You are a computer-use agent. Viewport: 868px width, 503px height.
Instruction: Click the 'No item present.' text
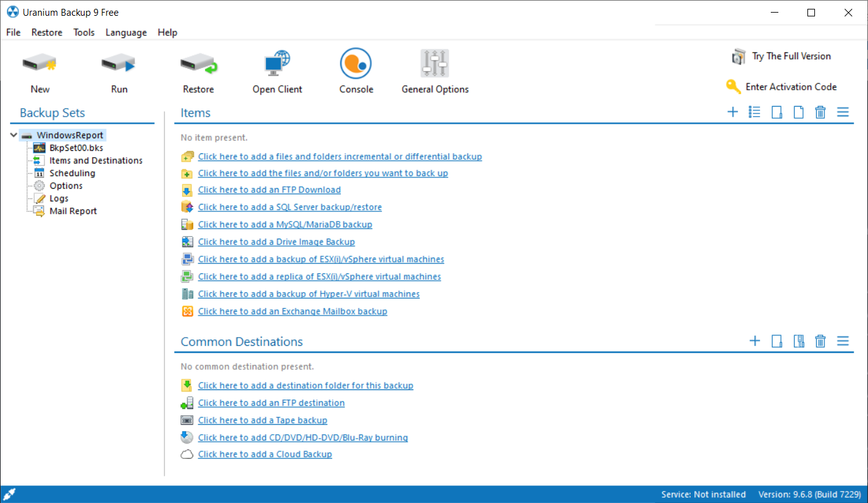click(214, 138)
